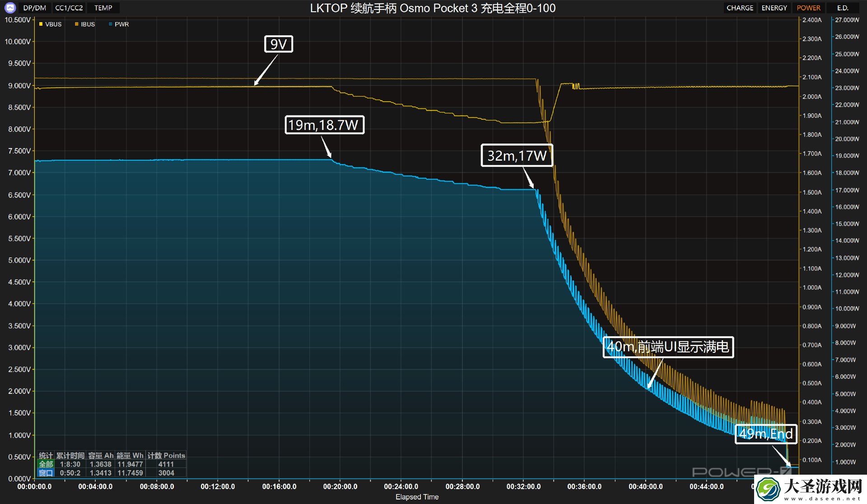Click the orange IBUS color swatch

coord(76,24)
